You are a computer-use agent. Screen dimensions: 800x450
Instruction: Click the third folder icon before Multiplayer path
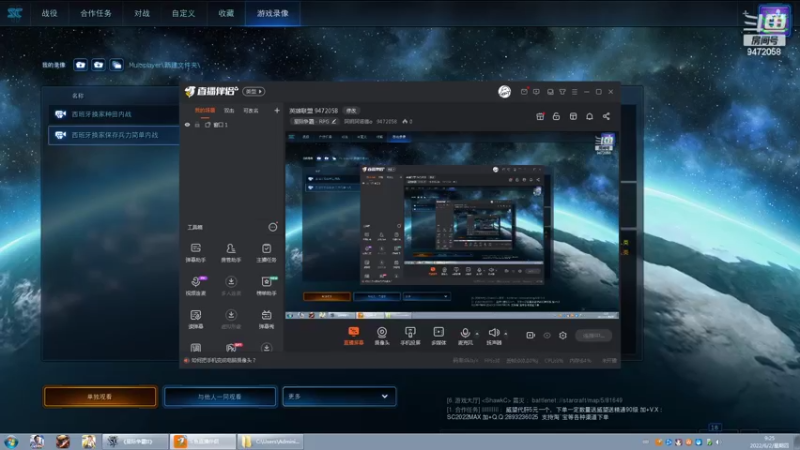point(116,65)
